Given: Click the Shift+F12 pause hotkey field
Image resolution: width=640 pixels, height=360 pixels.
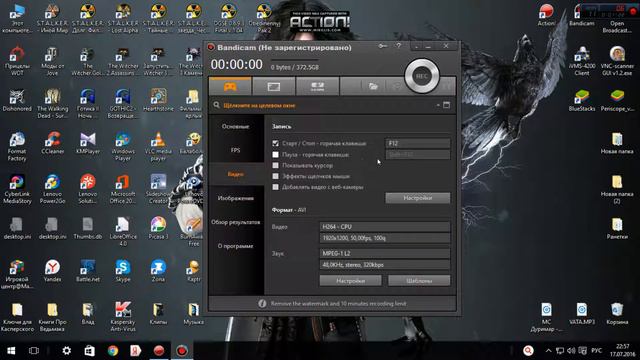Looking at the screenshot, I should point(418,154).
